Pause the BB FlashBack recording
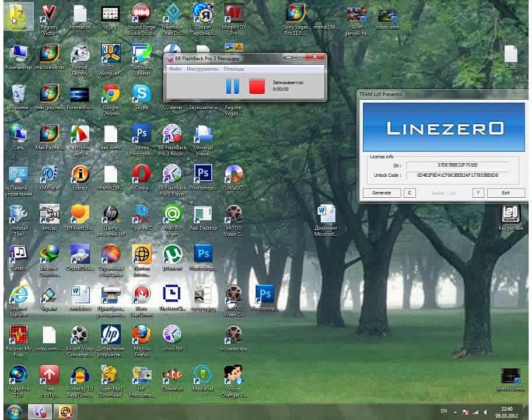532x420 pixels. coord(233,86)
